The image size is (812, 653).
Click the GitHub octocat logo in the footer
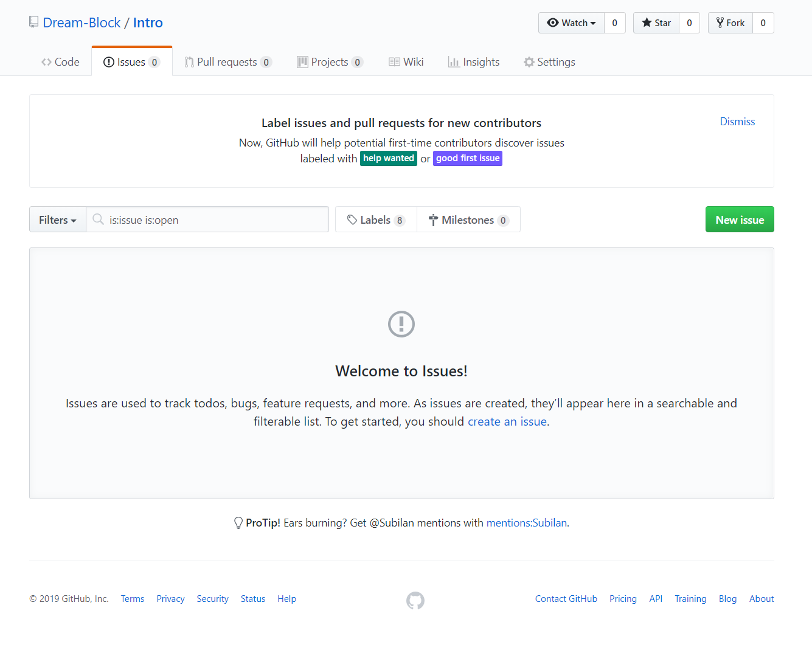(415, 601)
